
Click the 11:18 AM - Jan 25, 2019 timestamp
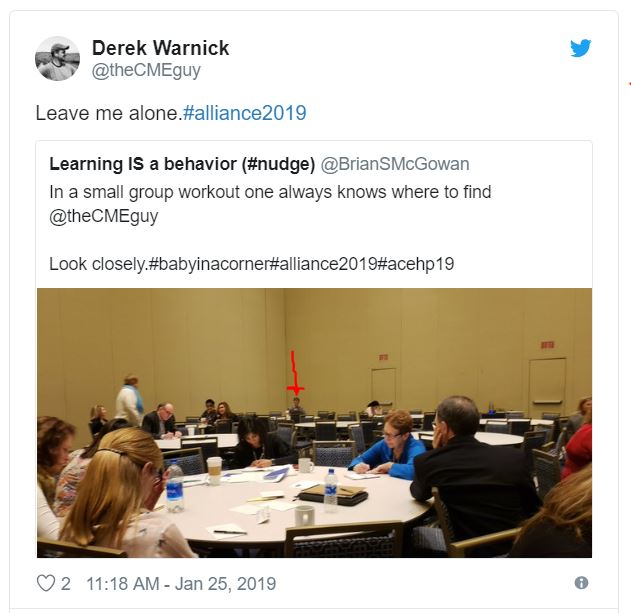pos(181,584)
